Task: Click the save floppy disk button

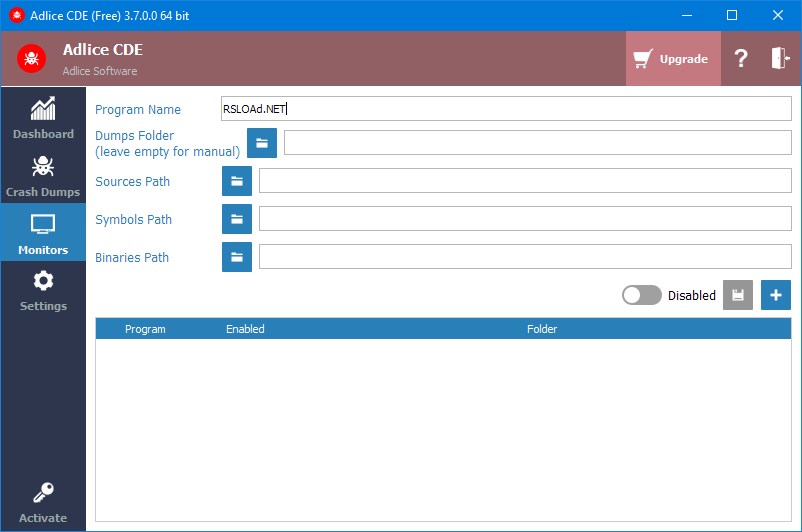Action: [738, 295]
